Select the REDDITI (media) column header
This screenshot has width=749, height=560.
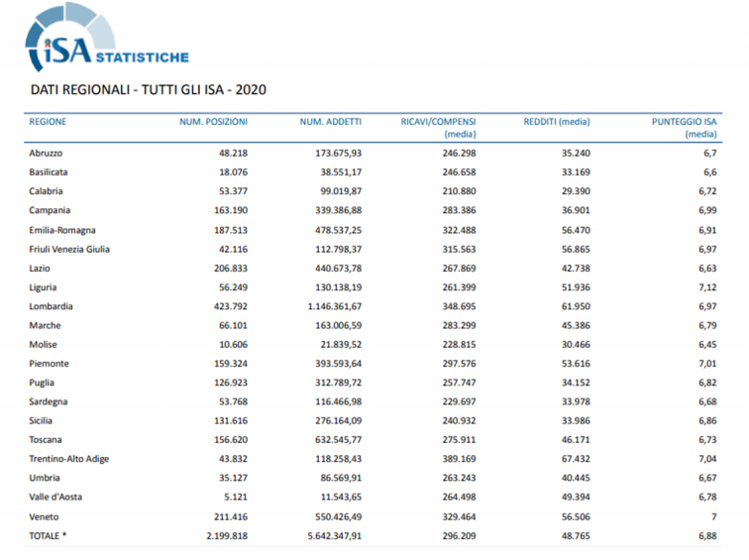(556, 122)
